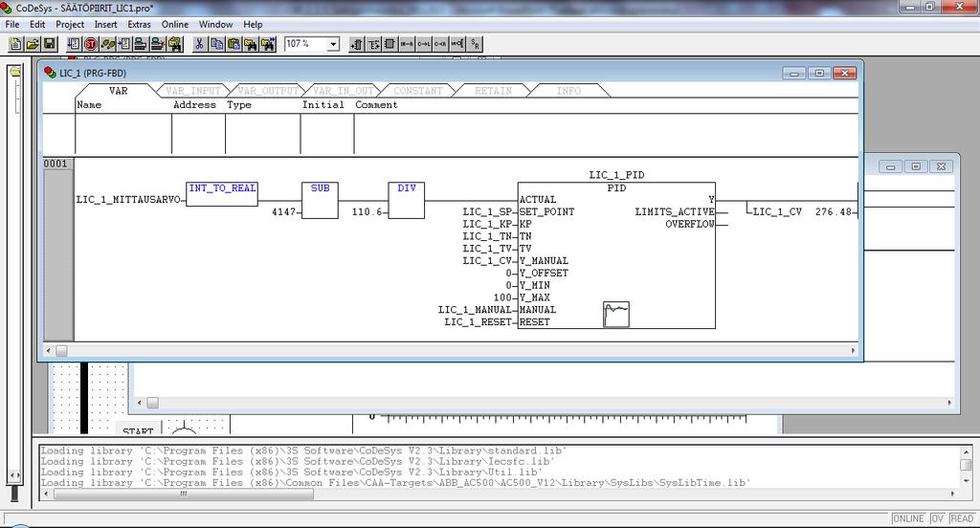The width and height of the screenshot is (980, 528).
Task: Insert return toolbar icon
Action: [440, 44]
